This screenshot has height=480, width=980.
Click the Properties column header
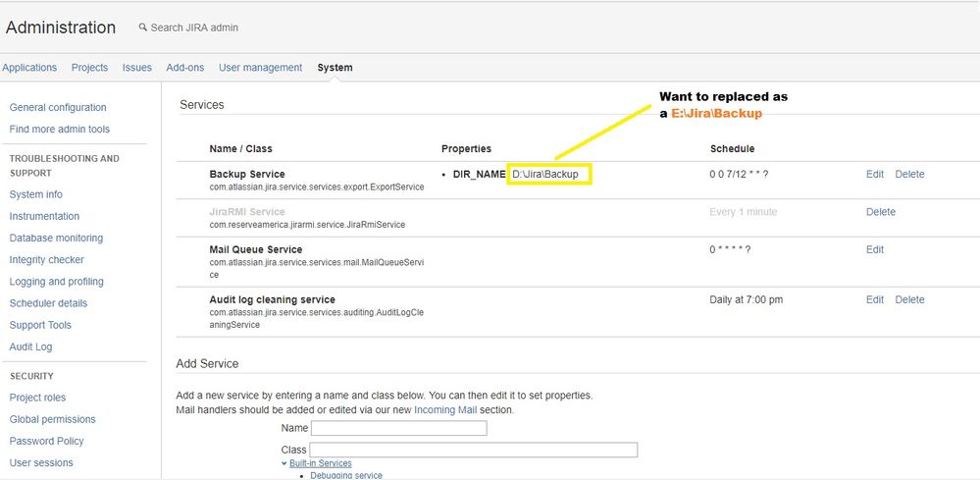point(466,149)
